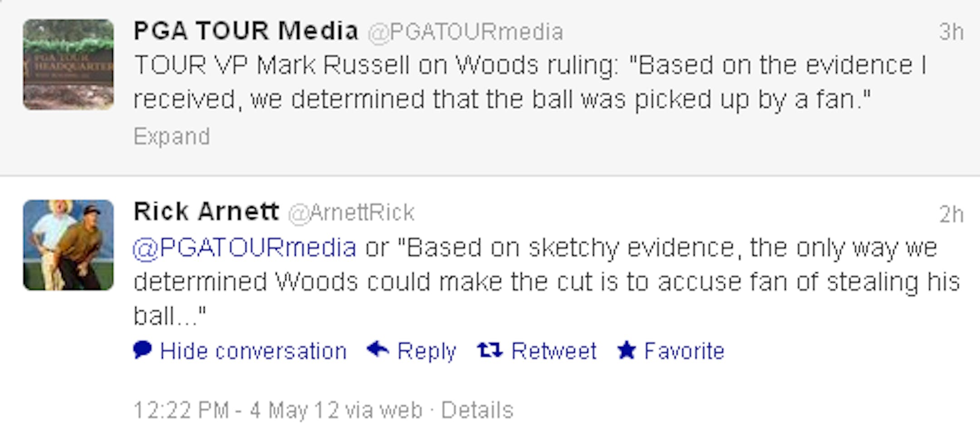Click the Rick Arnett display name
980x441 pixels.
click(206, 212)
